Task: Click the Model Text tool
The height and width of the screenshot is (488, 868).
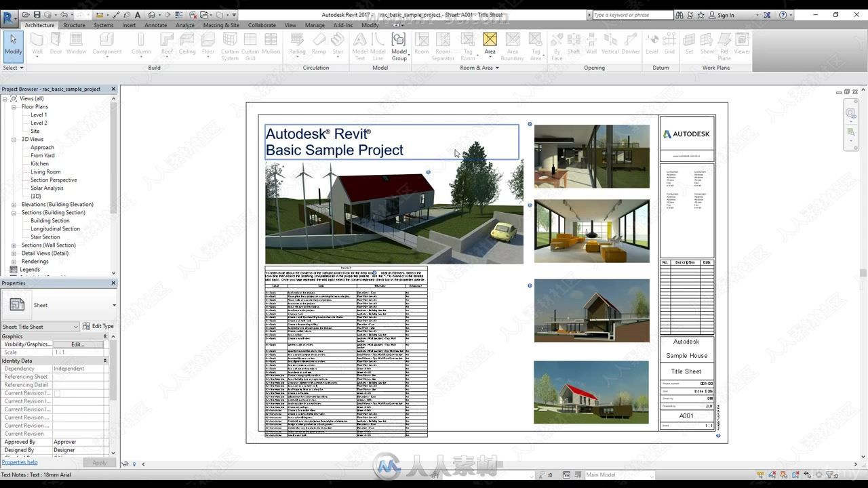Action: pyautogui.click(x=360, y=46)
